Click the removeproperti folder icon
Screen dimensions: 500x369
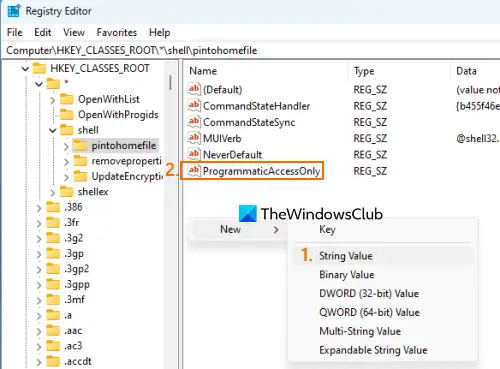coord(80,161)
